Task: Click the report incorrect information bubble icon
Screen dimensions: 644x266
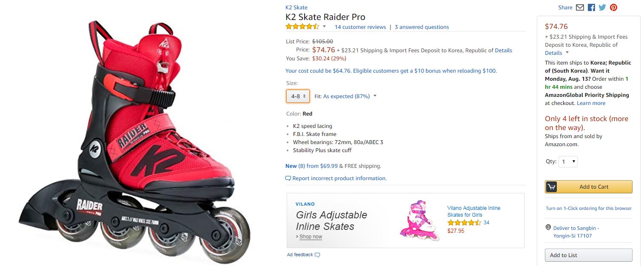Action: click(x=288, y=178)
